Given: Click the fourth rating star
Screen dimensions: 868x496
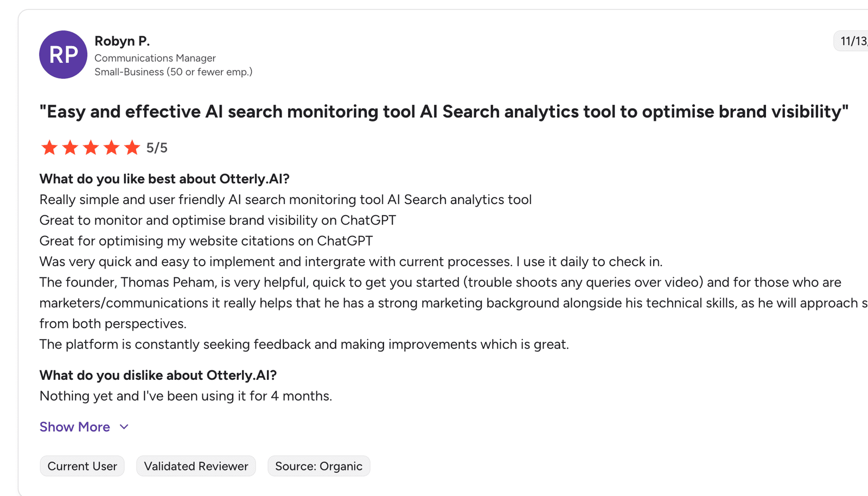Looking at the screenshot, I should pos(111,148).
